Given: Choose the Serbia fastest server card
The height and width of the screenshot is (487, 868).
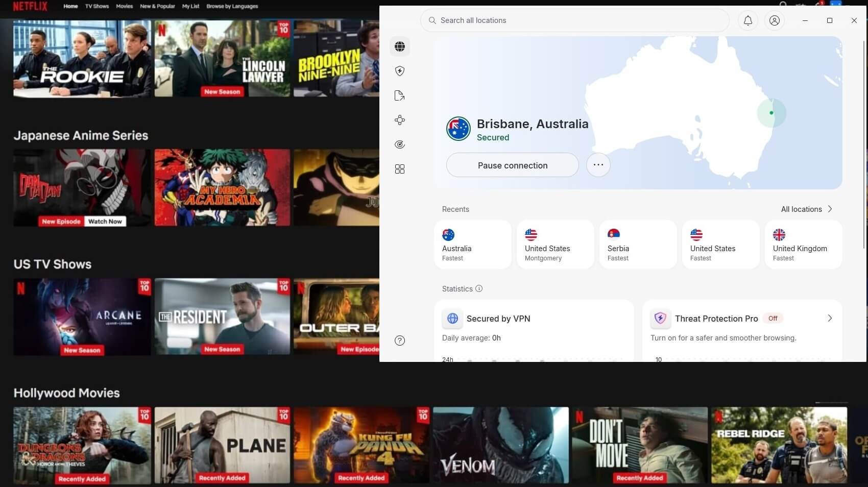Looking at the screenshot, I should 638,245.
